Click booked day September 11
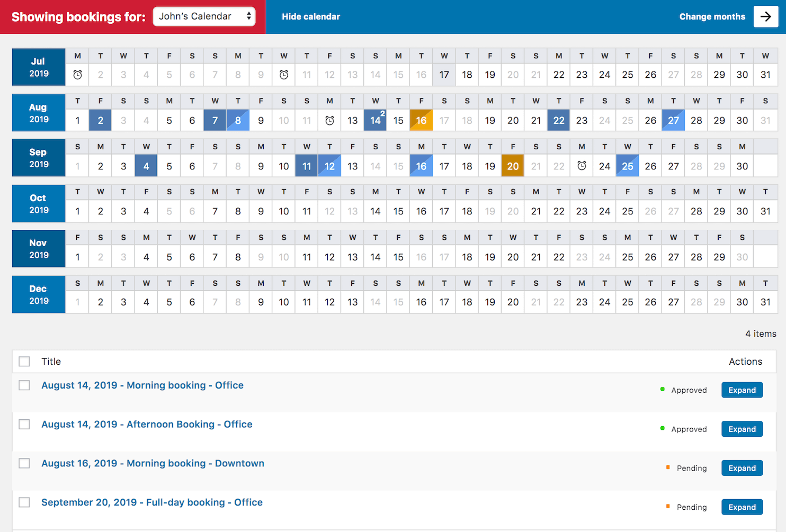This screenshot has height=532, width=786. coord(307,166)
